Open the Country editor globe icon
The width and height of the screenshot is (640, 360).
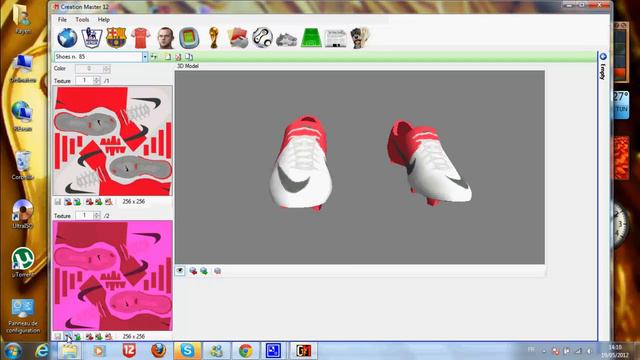click(67, 38)
